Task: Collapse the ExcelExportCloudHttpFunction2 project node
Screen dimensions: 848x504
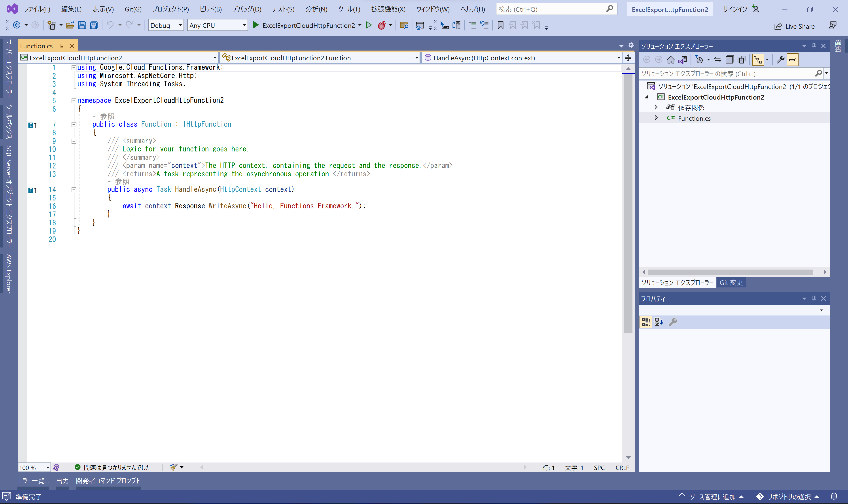Action: pyautogui.click(x=647, y=97)
